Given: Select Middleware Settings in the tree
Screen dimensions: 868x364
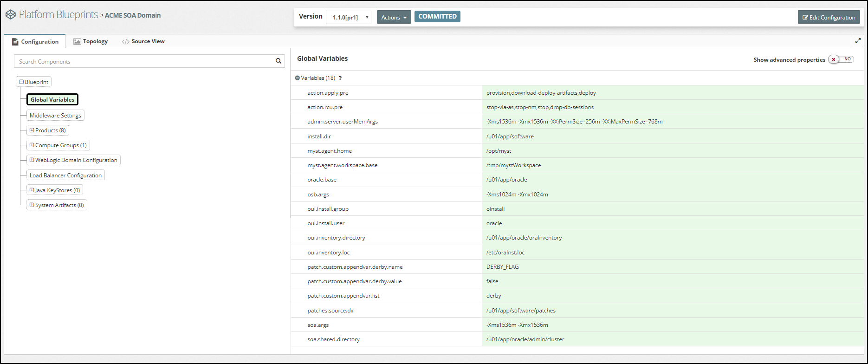Looking at the screenshot, I should point(55,116).
